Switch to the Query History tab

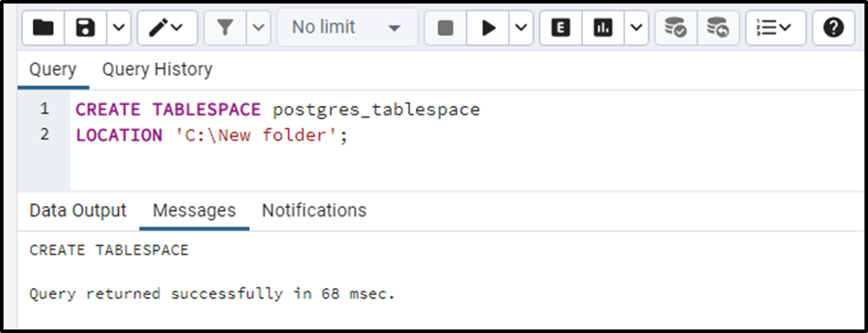[157, 70]
